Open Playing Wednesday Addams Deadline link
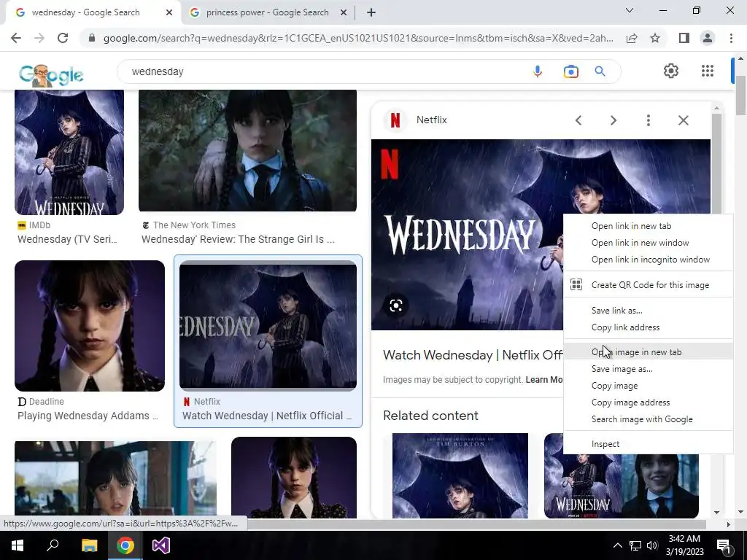Screen dimensions: 747x560 (88, 416)
